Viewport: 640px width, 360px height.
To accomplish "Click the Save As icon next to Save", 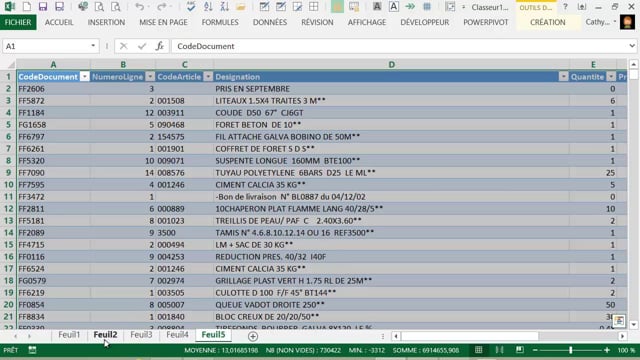I will click(60, 7).
